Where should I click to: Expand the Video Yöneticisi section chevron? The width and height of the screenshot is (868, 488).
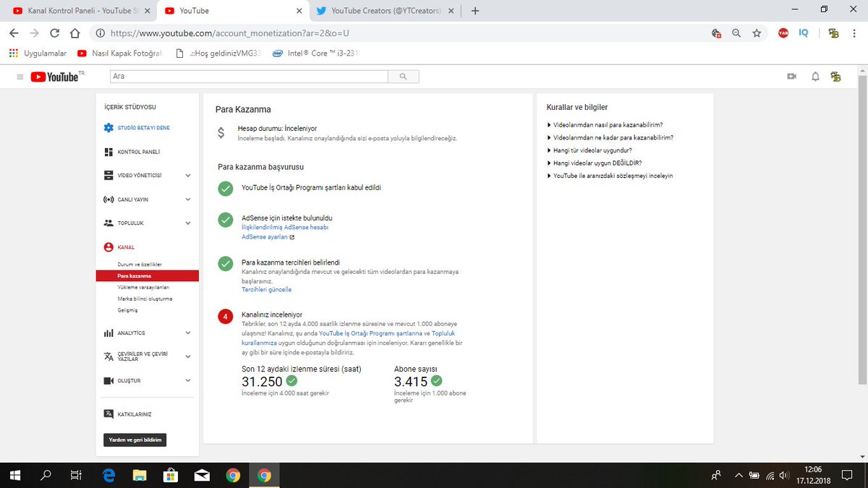pyautogui.click(x=188, y=175)
